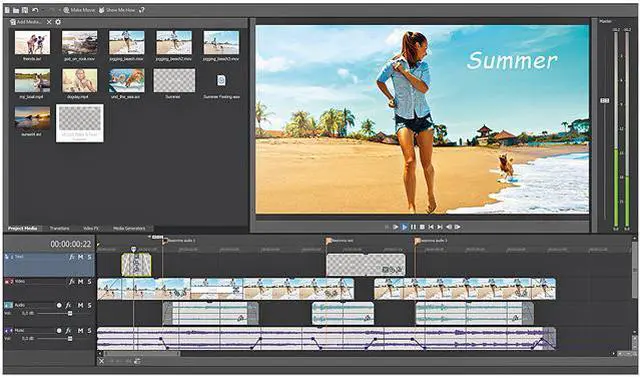Open Track FX on the Text track
640x378 pixels.
(x=71, y=257)
